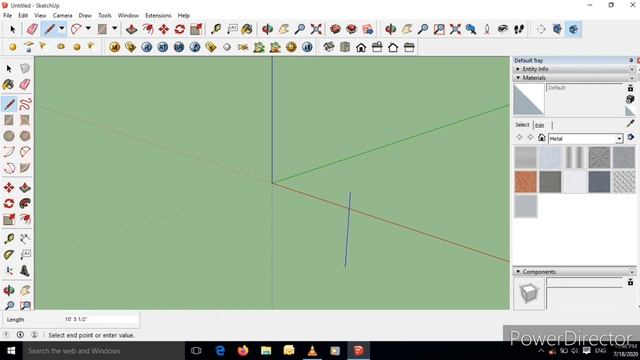This screenshot has width=640, height=360.
Task: Select the Look Around eye tool
Action: click(503, 29)
